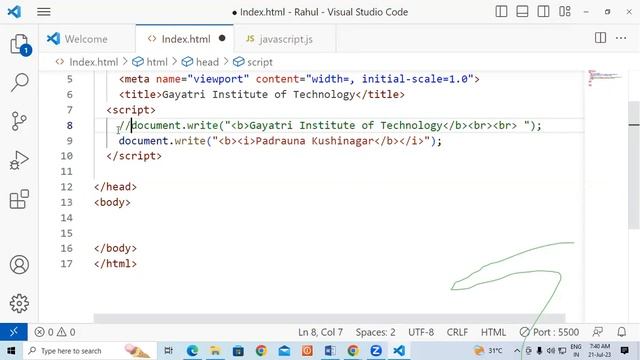Select the Index.html editor tab
Viewport: 640px width, 360px height.
[x=184, y=39]
